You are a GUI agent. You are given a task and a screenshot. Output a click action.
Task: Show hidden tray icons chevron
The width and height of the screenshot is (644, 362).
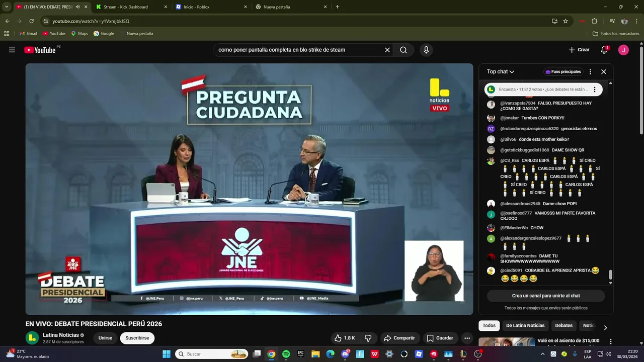coord(542,354)
